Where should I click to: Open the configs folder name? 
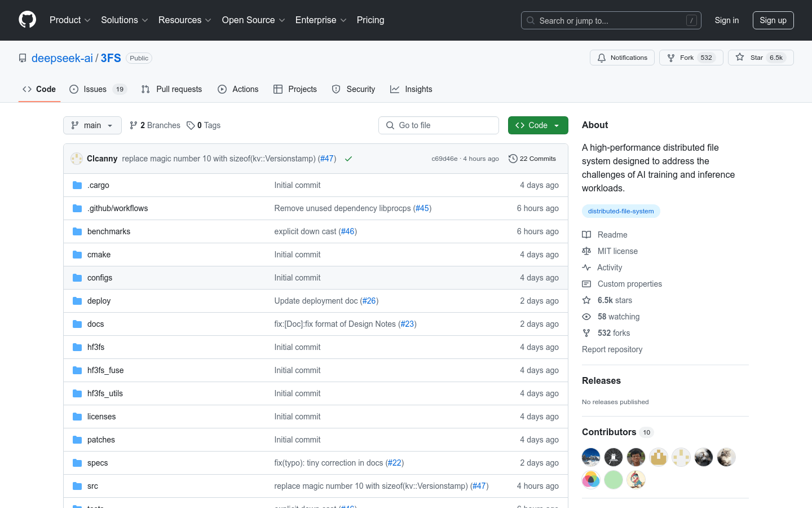click(100, 278)
